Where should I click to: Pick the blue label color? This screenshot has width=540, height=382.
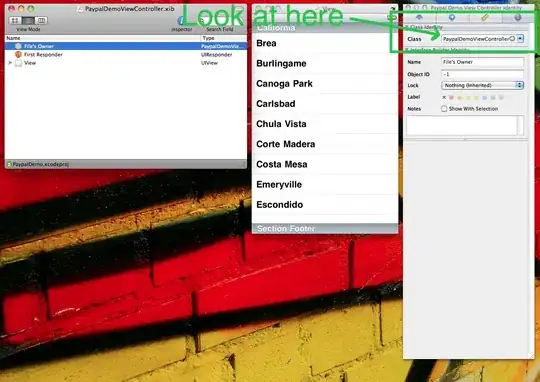tap(485, 97)
